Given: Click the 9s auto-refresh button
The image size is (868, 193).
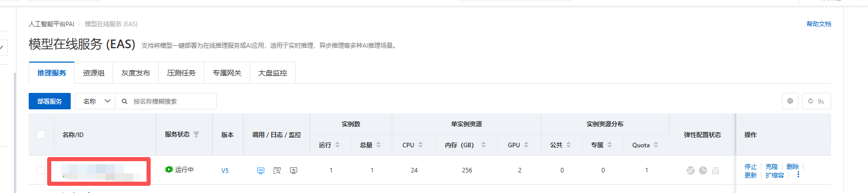Looking at the screenshot, I should coord(816,101).
